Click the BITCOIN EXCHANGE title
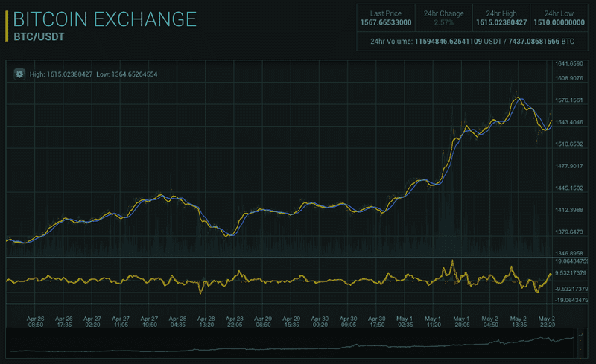Screen dimensions: 596x364 (105, 19)
